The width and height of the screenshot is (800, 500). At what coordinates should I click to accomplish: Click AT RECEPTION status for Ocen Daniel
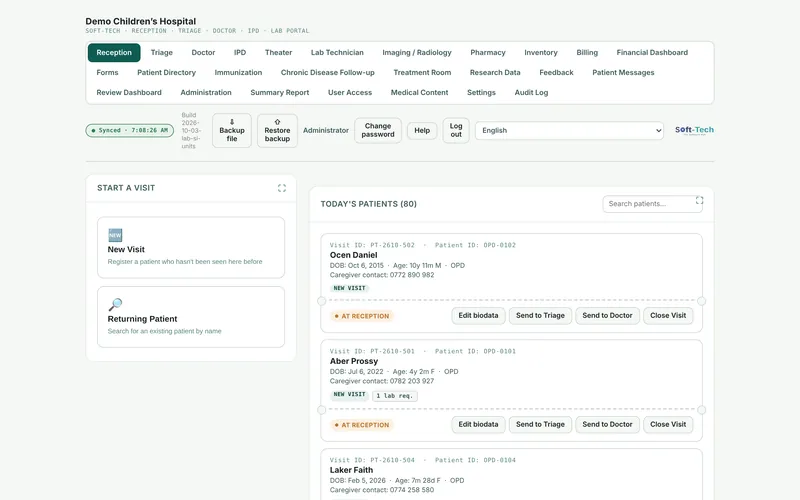[x=362, y=316]
